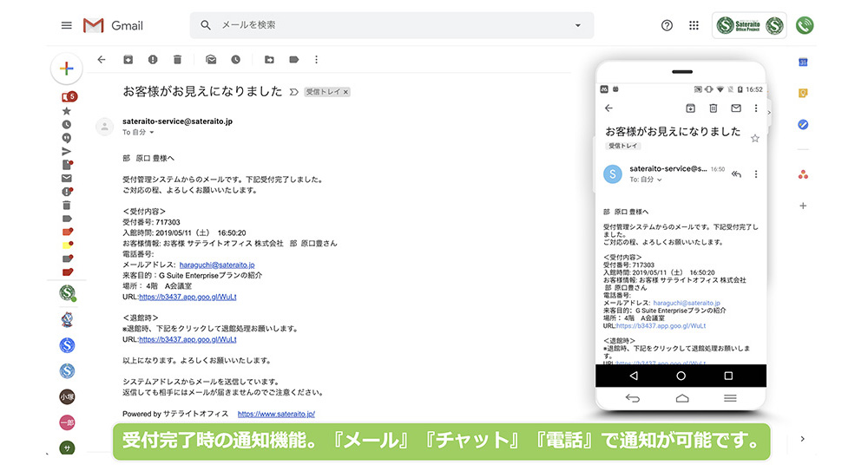Open trash bin icon in sidebar
The image size is (868, 471).
click(67, 205)
